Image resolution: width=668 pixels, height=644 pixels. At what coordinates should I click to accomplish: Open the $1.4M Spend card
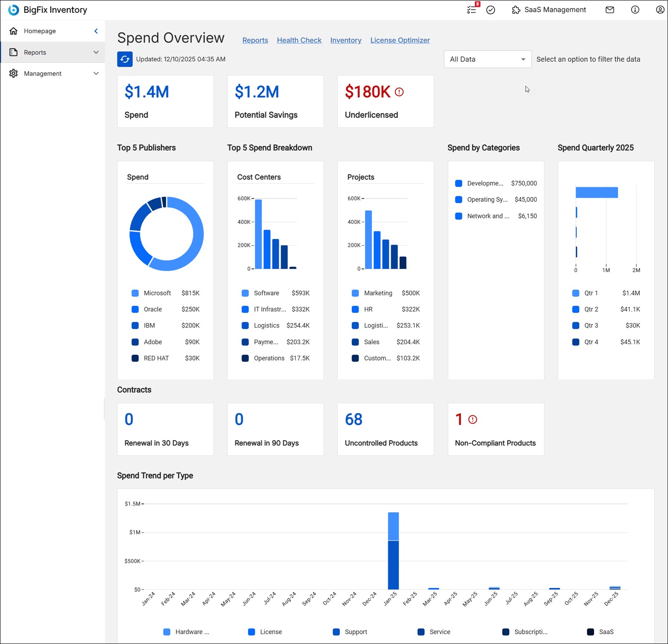pyautogui.click(x=165, y=101)
